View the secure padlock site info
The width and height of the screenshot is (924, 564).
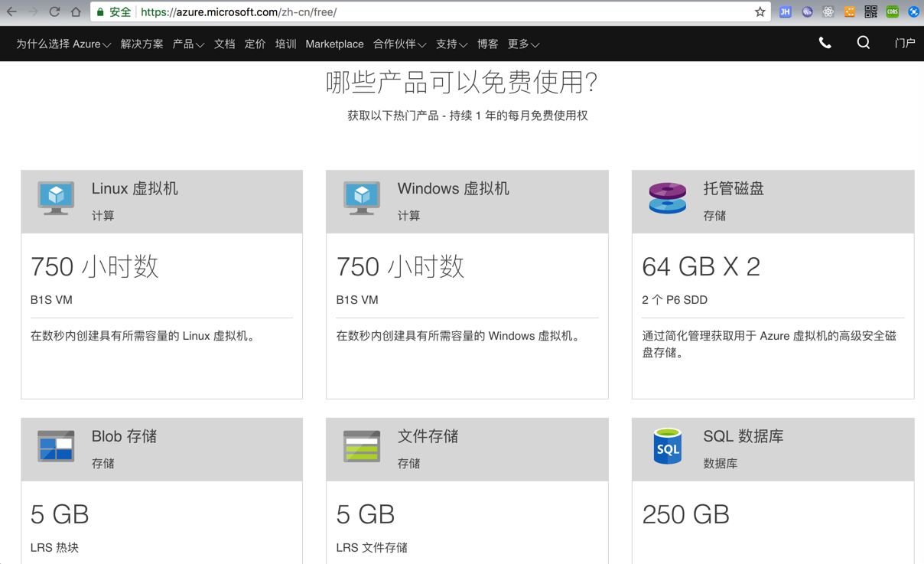tap(100, 12)
